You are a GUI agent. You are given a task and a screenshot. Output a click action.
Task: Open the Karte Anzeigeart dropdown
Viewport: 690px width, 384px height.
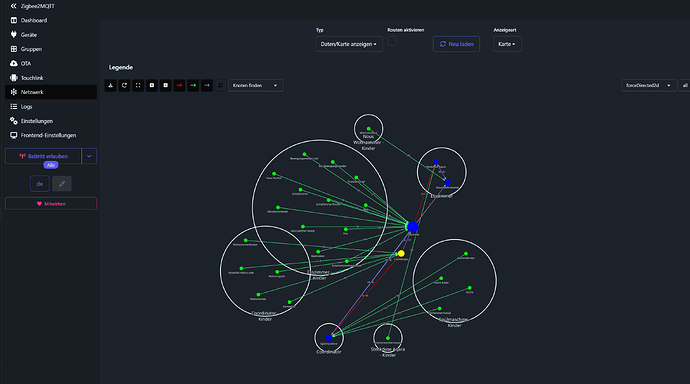click(507, 44)
